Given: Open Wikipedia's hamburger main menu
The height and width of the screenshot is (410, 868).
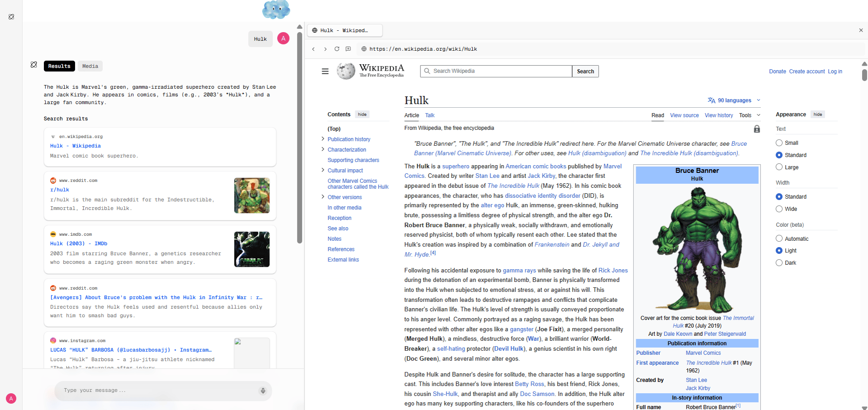Looking at the screenshot, I should 325,71.
